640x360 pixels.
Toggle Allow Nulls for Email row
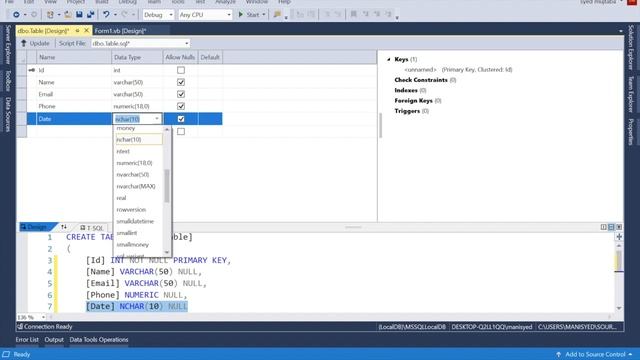click(x=181, y=94)
